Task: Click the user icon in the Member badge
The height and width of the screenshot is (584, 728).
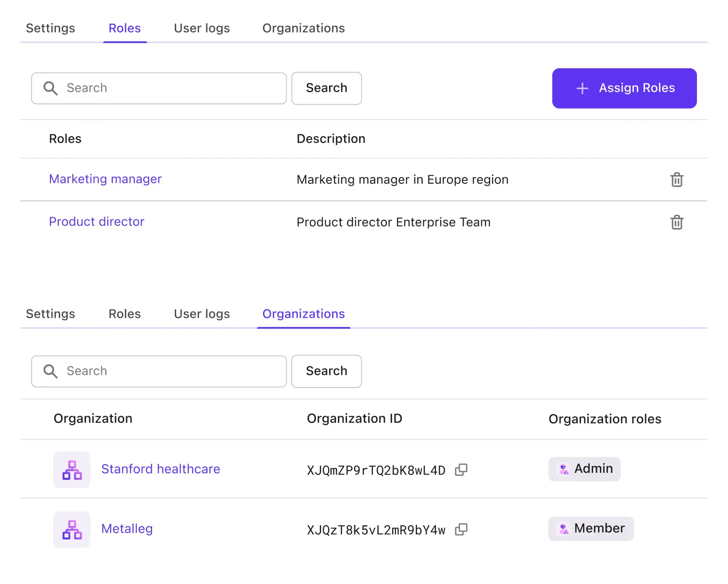Action: (x=563, y=529)
